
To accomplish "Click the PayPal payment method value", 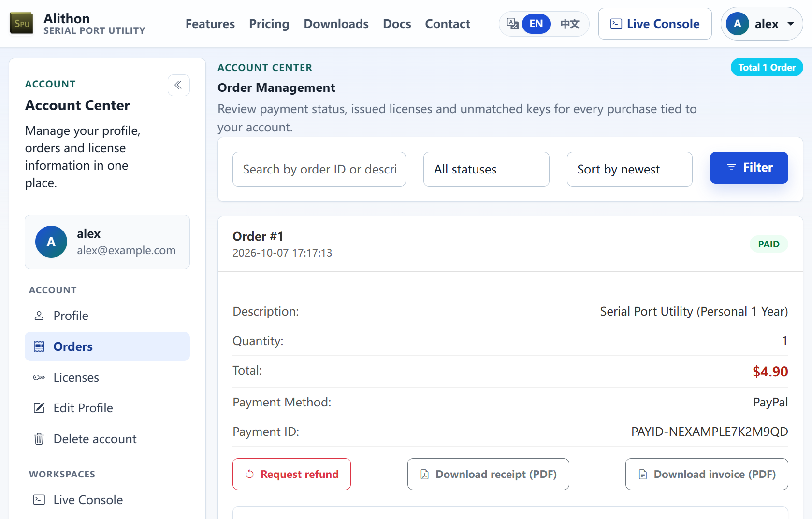I will tap(770, 402).
